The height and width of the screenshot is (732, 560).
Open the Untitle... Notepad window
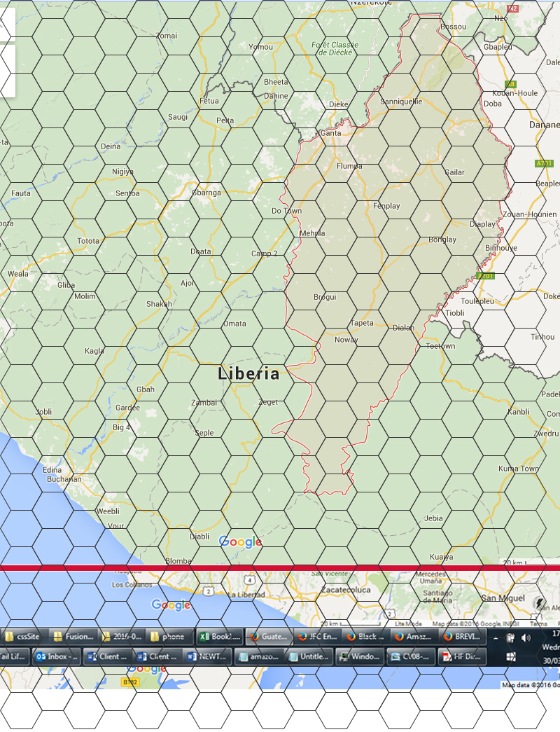click(309, 657)
